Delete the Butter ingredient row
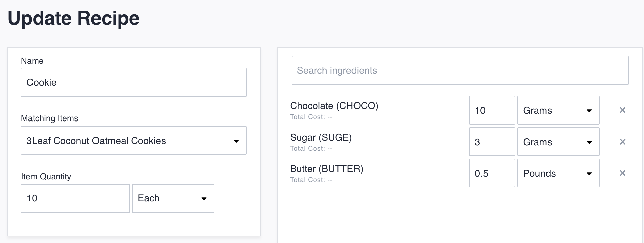Image resolution: width=644 pixels, height=243 pixels. tap(622, 173)
